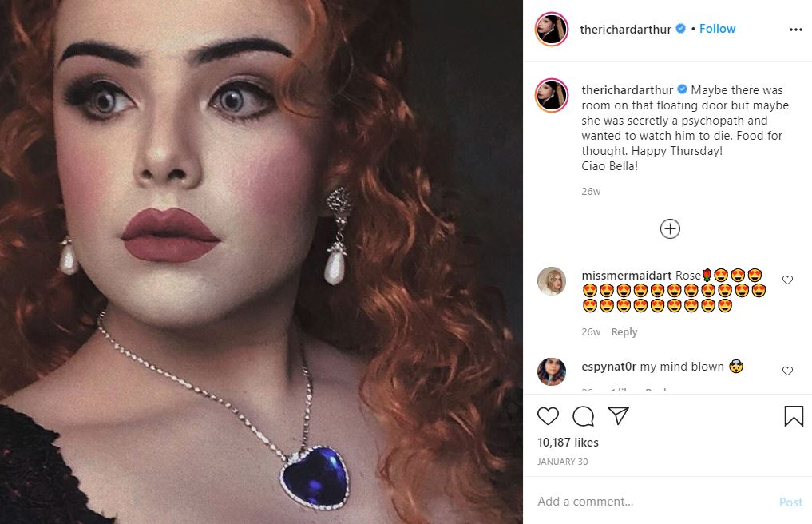
Task: Click the post photo
Action: (261, 262)
